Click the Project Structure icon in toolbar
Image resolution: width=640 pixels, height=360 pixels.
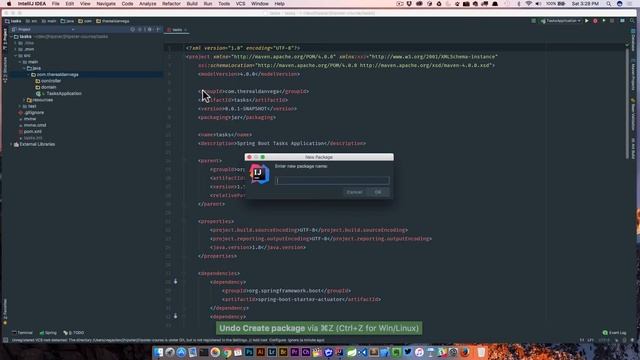click(x=622, y=21)
